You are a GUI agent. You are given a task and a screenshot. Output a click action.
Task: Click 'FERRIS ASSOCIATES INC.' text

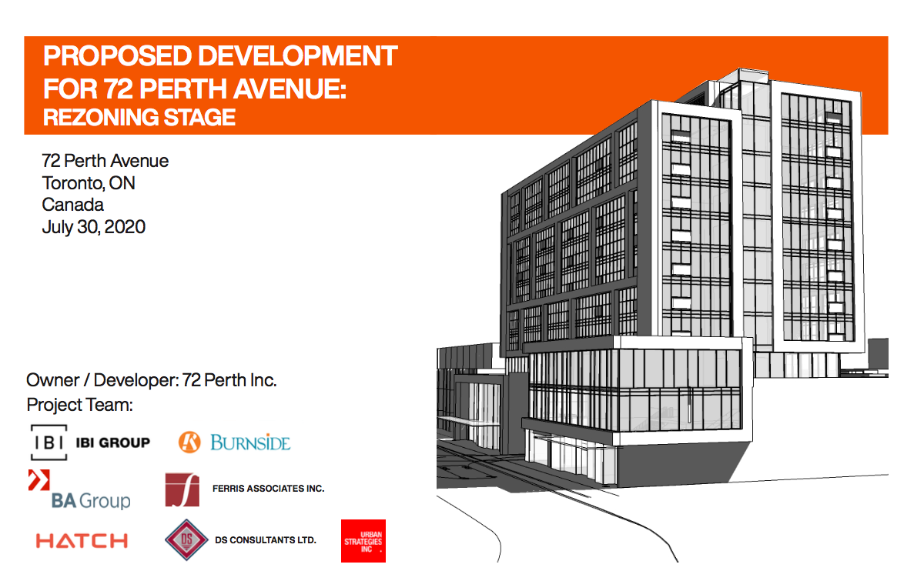pos(268,489)
